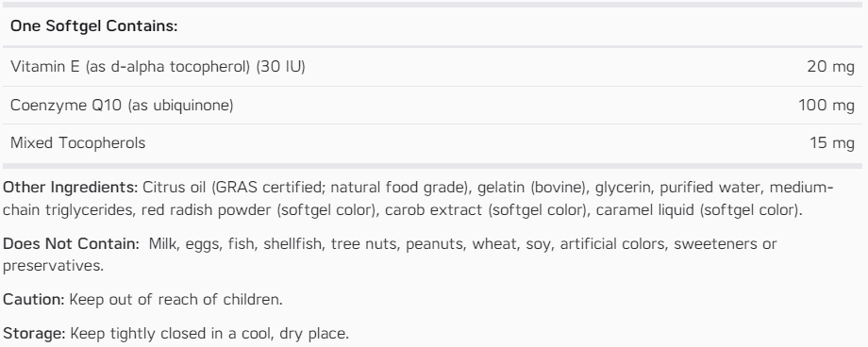This screenshot has width=868, height=347.
Task: Click the 'Storage:' label
Action: pyautogui.click(x=34, y=334)
